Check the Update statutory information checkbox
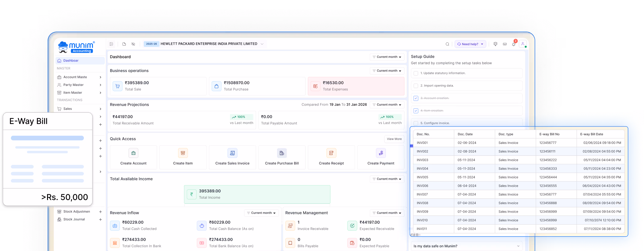This screenshot has width=644, height=251. point(416,73)
